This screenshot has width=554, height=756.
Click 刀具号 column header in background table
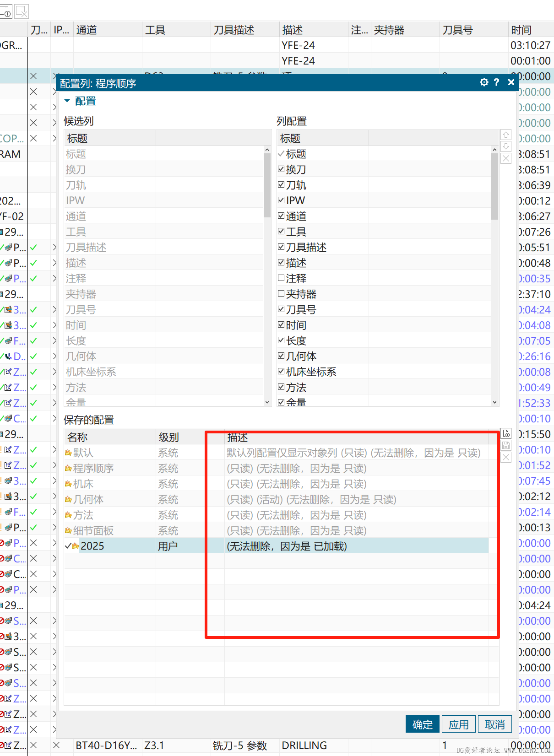click(x=474, y=30)
